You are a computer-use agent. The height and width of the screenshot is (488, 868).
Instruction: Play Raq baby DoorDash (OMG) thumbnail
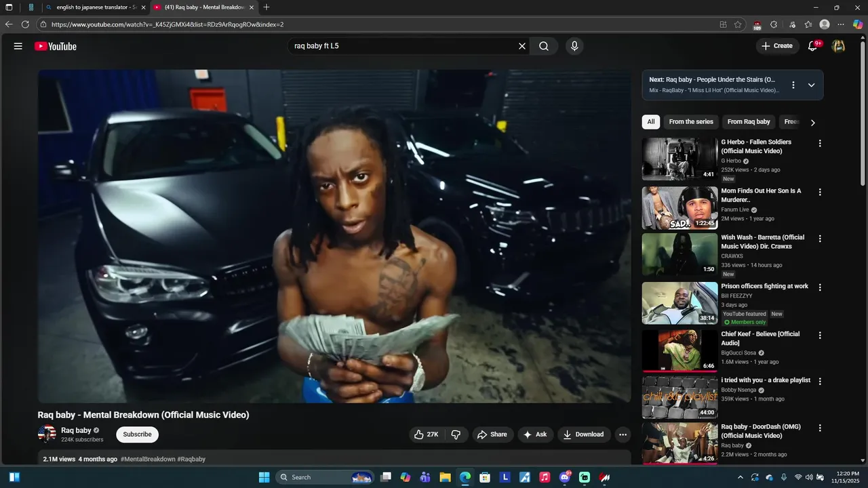tap(679, 443)
